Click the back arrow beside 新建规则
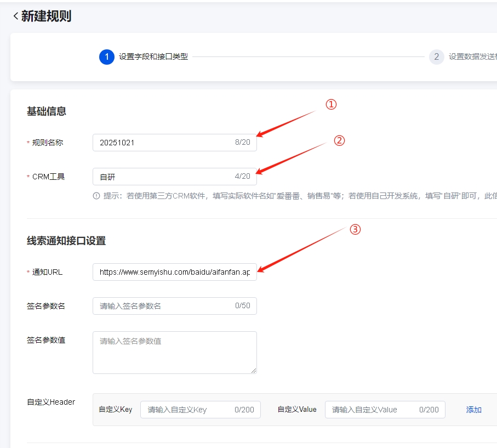 tap(15, 16)
